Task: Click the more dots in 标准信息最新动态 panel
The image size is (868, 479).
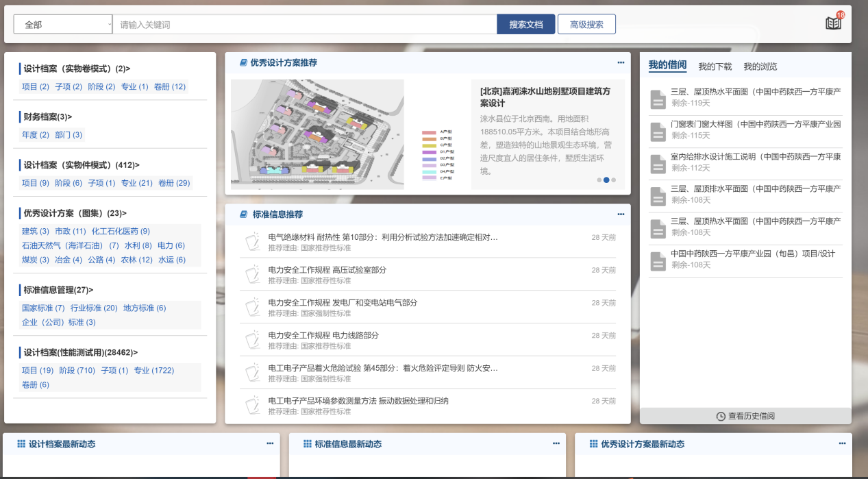Action: 556,443
